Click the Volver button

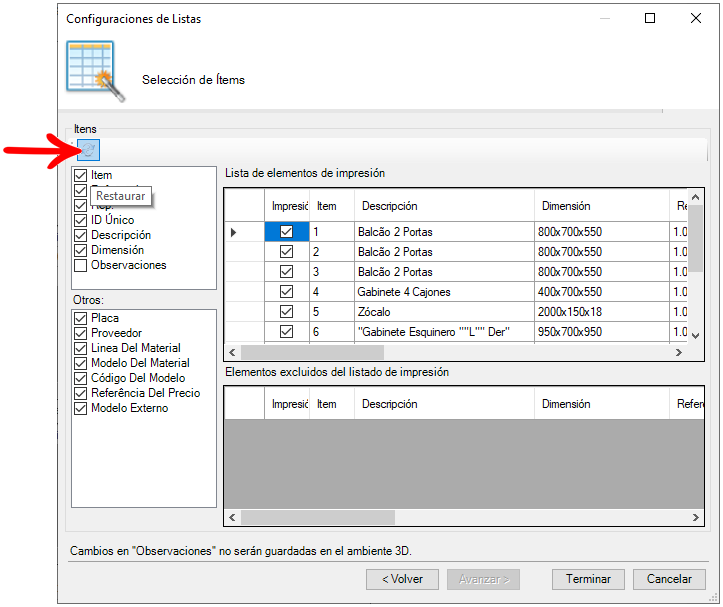402,579
